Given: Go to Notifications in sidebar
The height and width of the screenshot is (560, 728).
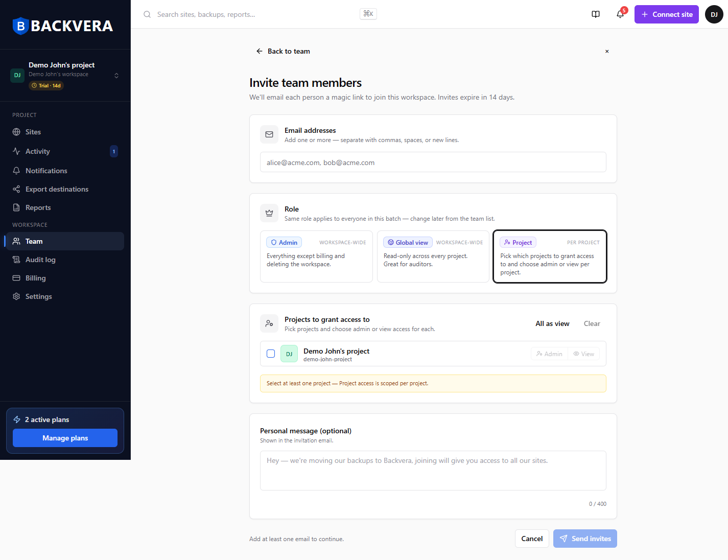Looking at the screenshot, I should (x=65, y=171).
